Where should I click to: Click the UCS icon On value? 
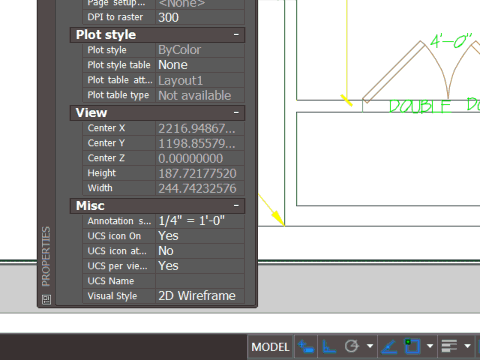pyautogui.click(x=200, y=236)
